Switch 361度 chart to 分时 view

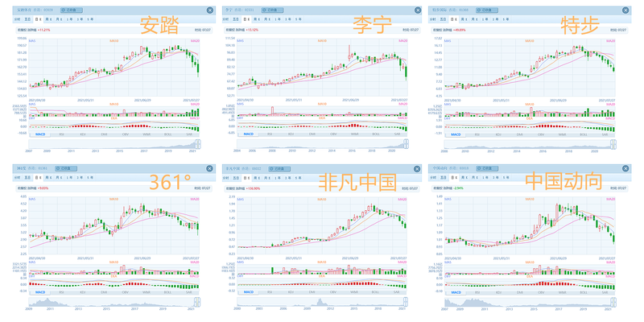click(x=17, y=177)
